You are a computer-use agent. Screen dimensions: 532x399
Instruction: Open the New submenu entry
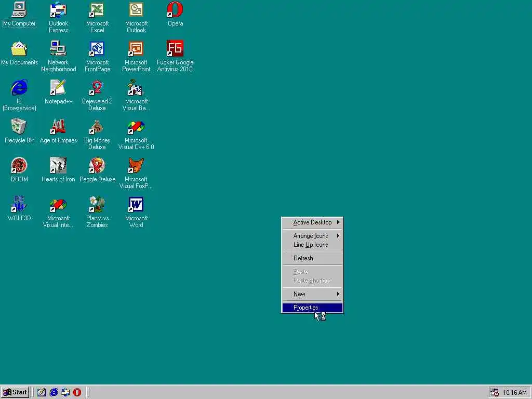point(312,294)
